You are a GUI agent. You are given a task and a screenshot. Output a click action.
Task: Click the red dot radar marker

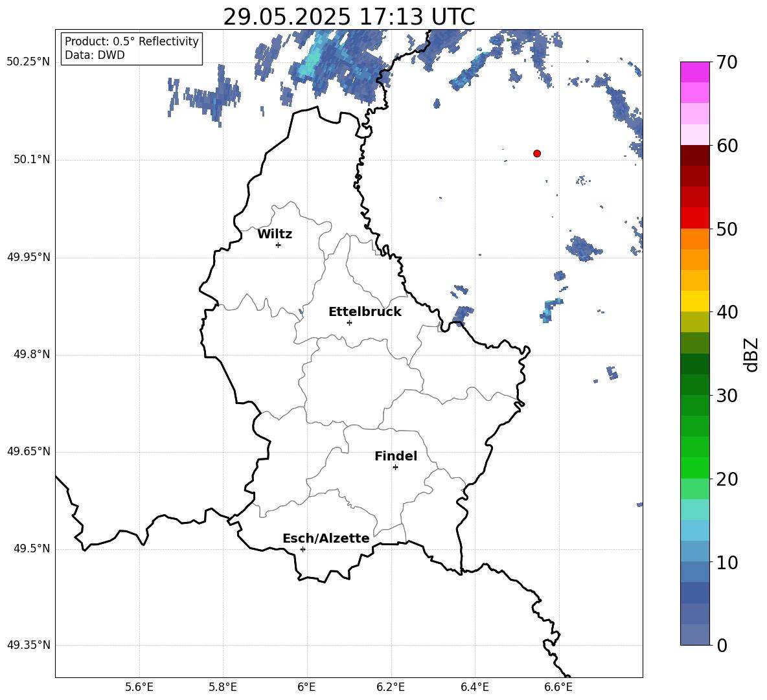537,153
